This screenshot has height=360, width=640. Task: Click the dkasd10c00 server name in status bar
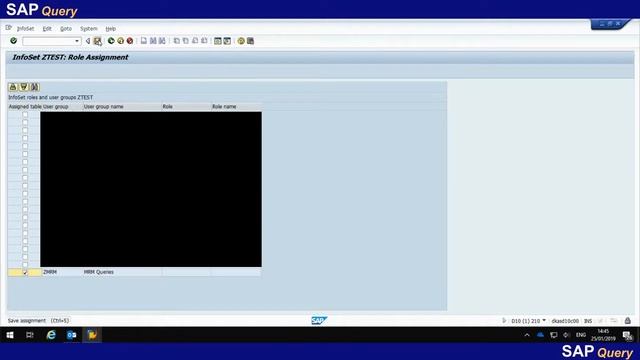tap(565, 321)
